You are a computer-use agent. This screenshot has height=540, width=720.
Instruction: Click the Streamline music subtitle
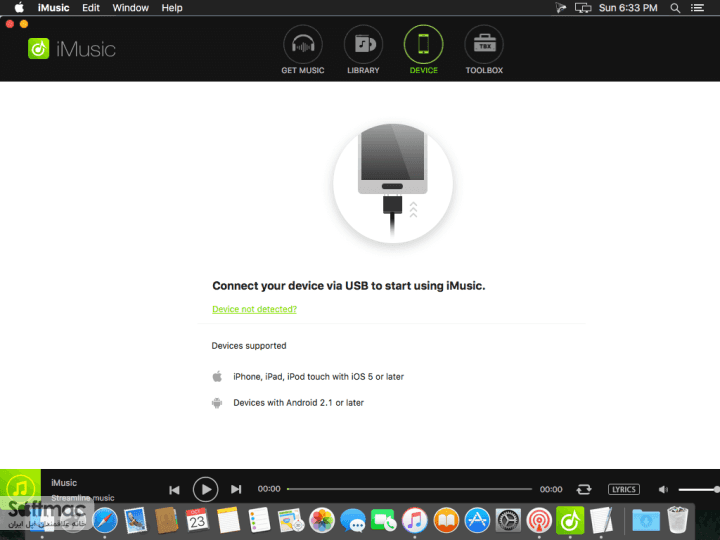pyautogui.click(x=83, y=498)
